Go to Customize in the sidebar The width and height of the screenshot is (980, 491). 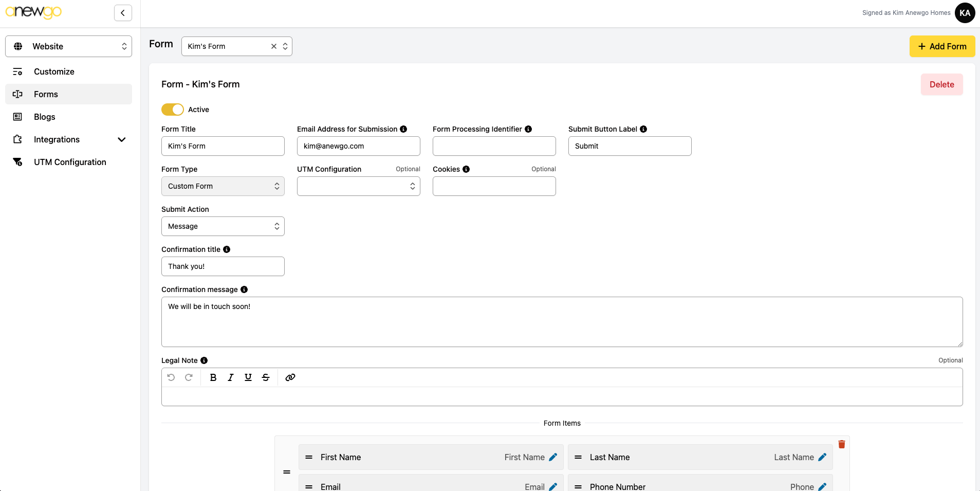coord(54,71)
